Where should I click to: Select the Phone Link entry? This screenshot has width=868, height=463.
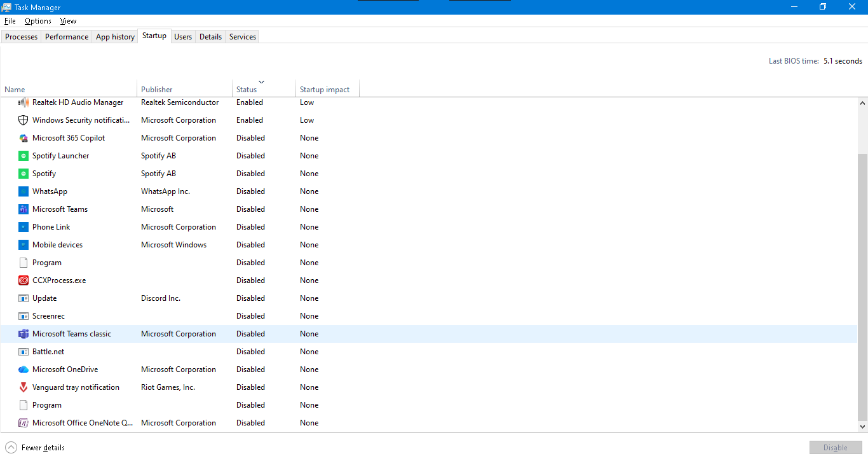coord(51,227)
